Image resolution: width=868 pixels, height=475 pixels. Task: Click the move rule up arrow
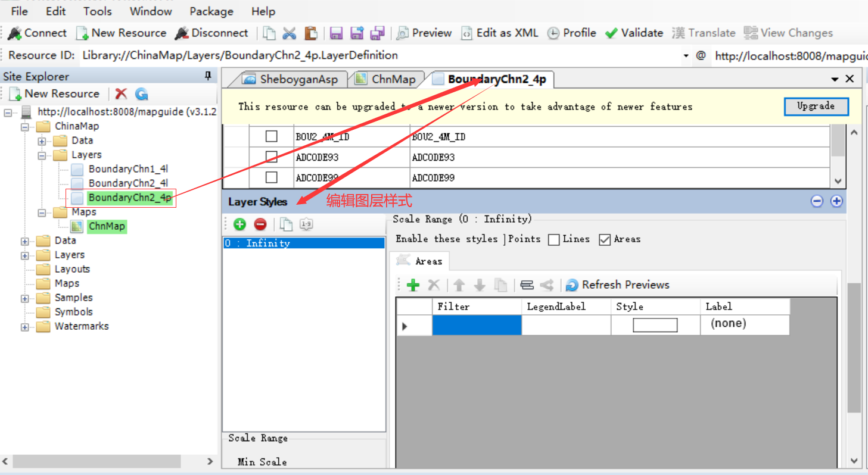[459, 285]
